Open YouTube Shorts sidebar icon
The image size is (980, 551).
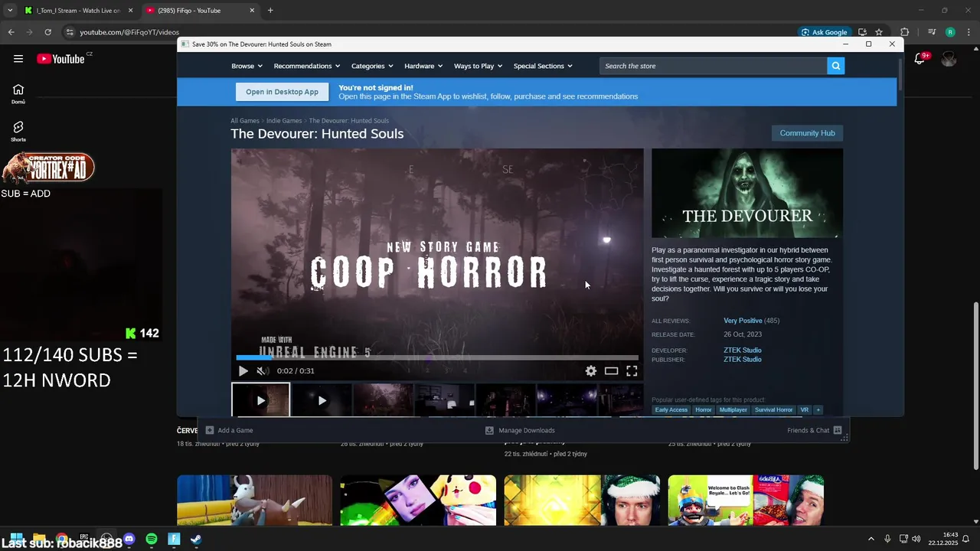tap(18, 132)
